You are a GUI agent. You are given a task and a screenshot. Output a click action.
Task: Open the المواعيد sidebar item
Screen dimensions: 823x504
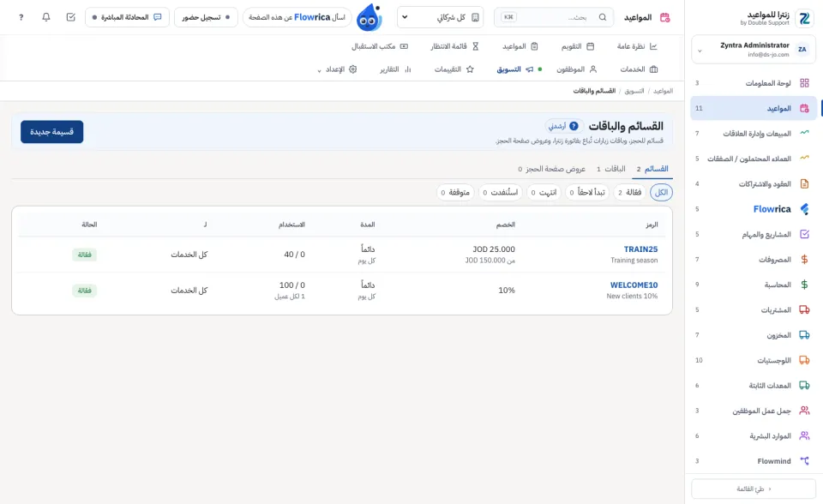(754, 108)
